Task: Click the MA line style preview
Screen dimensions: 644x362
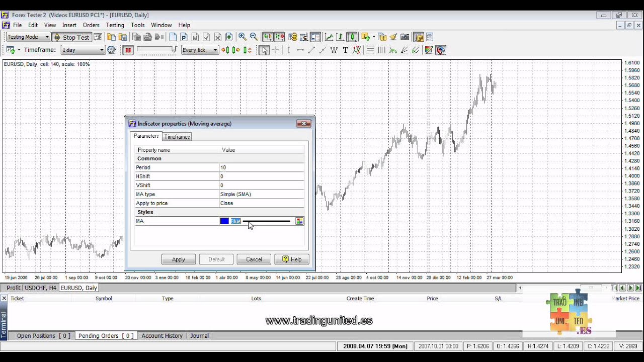Action: pyautogui.click(x=267, y=221)
